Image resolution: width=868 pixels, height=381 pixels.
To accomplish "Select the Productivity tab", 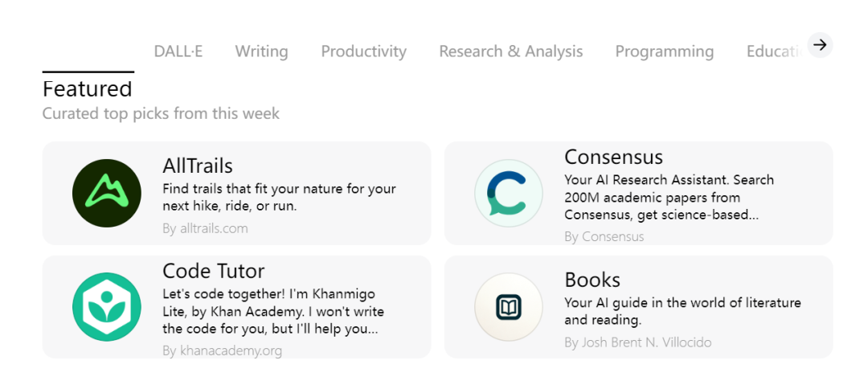I will pyautogui.click(x=364, y=51).
